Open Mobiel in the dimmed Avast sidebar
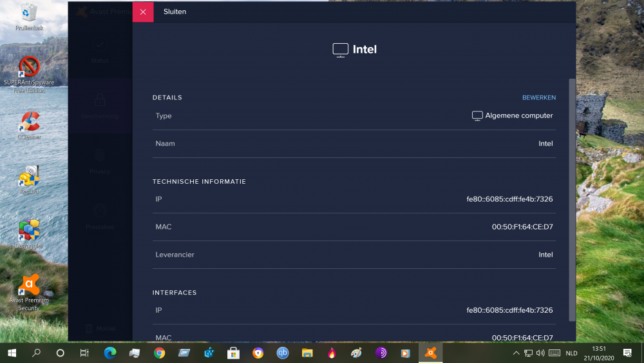 point(101,328)
